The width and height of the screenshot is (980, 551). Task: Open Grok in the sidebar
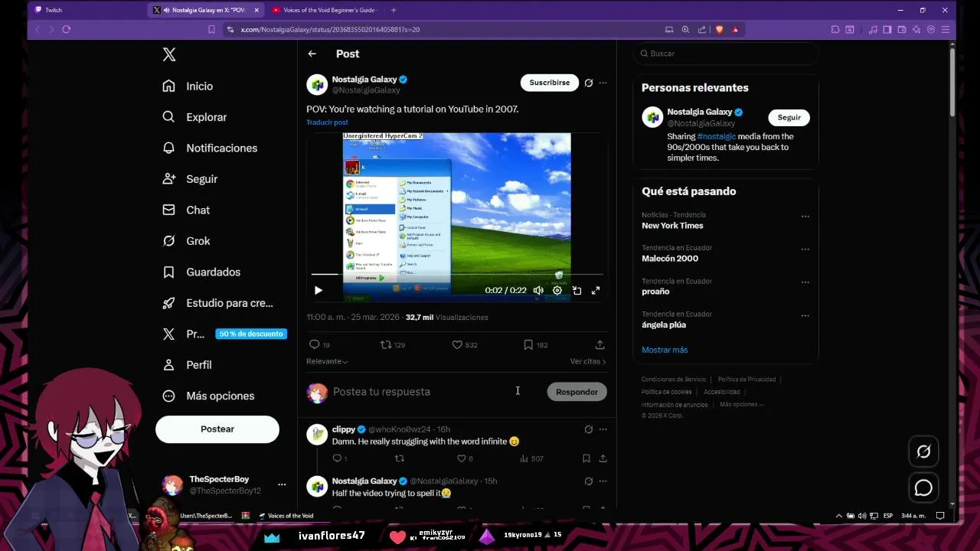(186, 241)
